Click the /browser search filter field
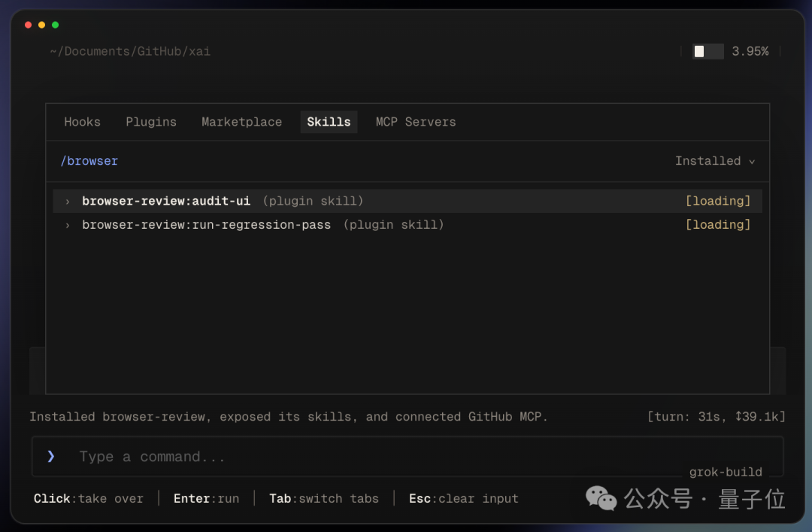Screen dimensions: 812x532 89,161
